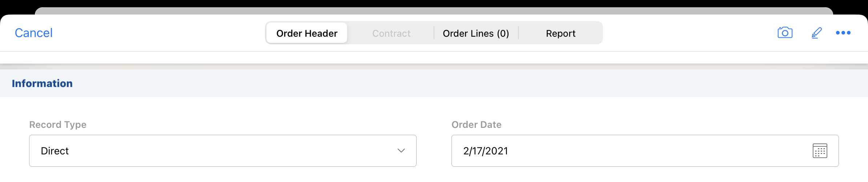Open the Order Lines (0) tab

point(476,33)
